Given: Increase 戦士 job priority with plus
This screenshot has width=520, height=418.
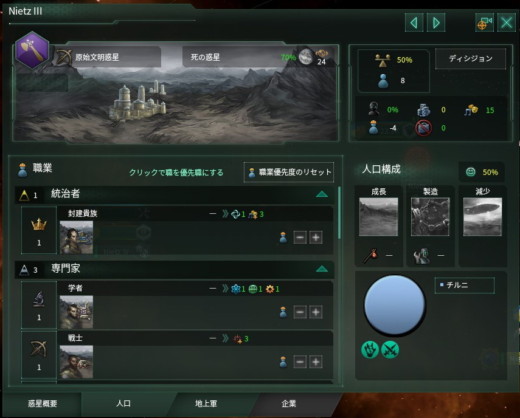Looking at the screenshot, I should pos(316,362).
